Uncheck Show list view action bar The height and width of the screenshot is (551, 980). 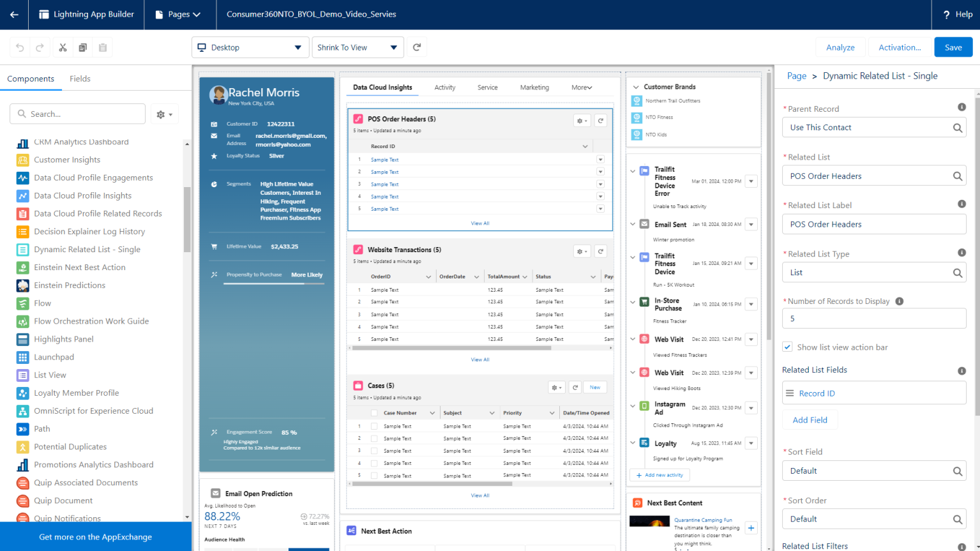tap(787, 347)
